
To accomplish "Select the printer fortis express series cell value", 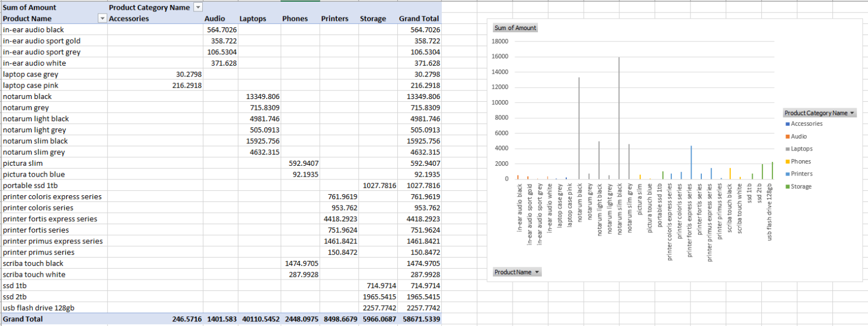I will pos(341,219).
